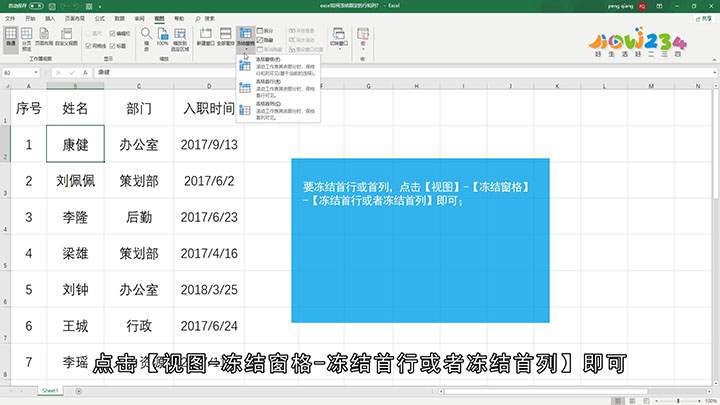Toggle the AutoSave switch
720x405 pixels.
(36, 6)
